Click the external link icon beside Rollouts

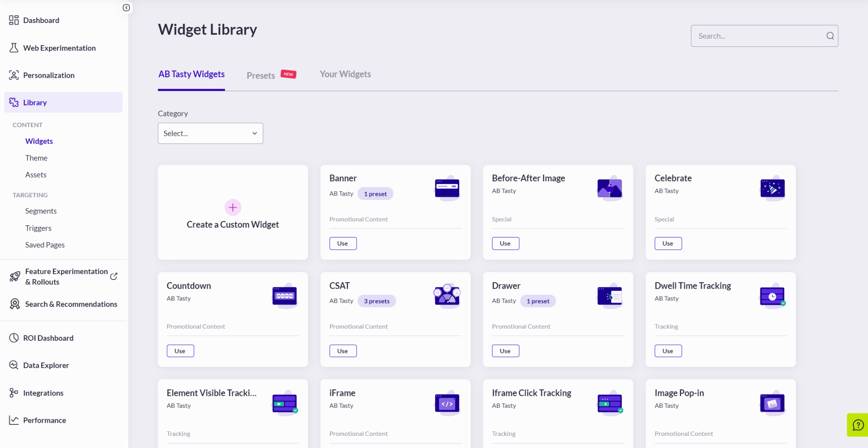click(114, 277)
